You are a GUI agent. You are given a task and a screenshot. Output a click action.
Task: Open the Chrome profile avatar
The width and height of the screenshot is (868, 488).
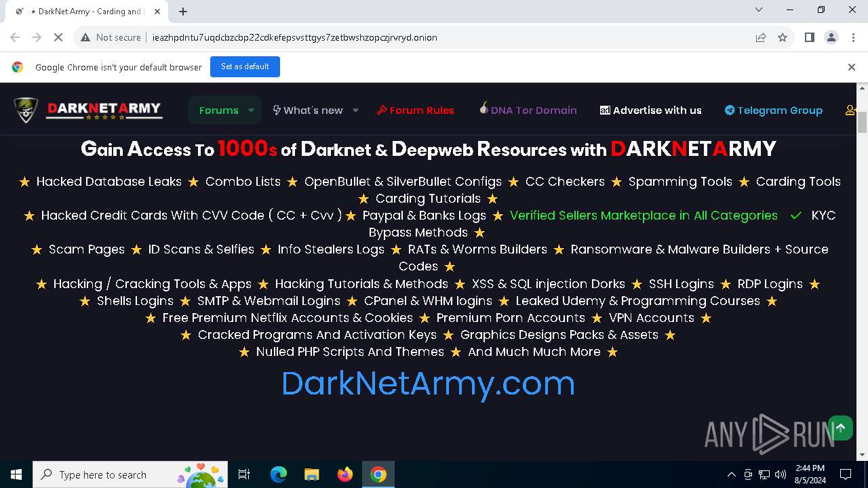tap(831, 37)
